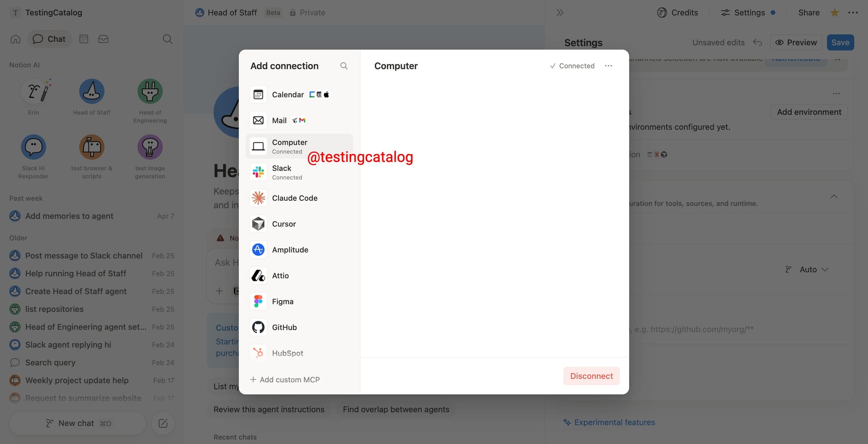The width and height of the screenshot is (868, 444).
Task: Select the Attio connection
Action: (299, 275)
